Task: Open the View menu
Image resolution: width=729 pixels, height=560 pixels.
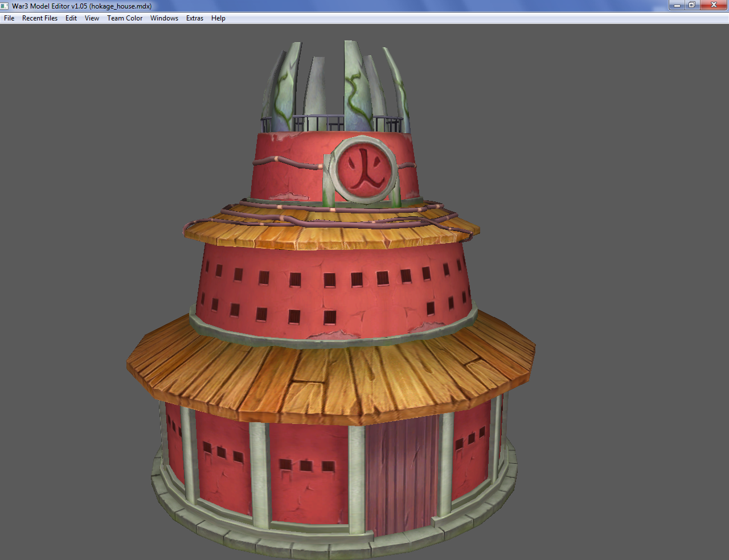Action: pyautogui.click(x=92, y=18)
